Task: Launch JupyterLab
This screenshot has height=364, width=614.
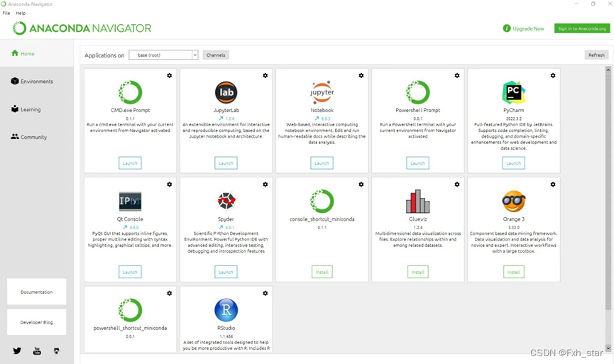Action: [x=226, y=162]
